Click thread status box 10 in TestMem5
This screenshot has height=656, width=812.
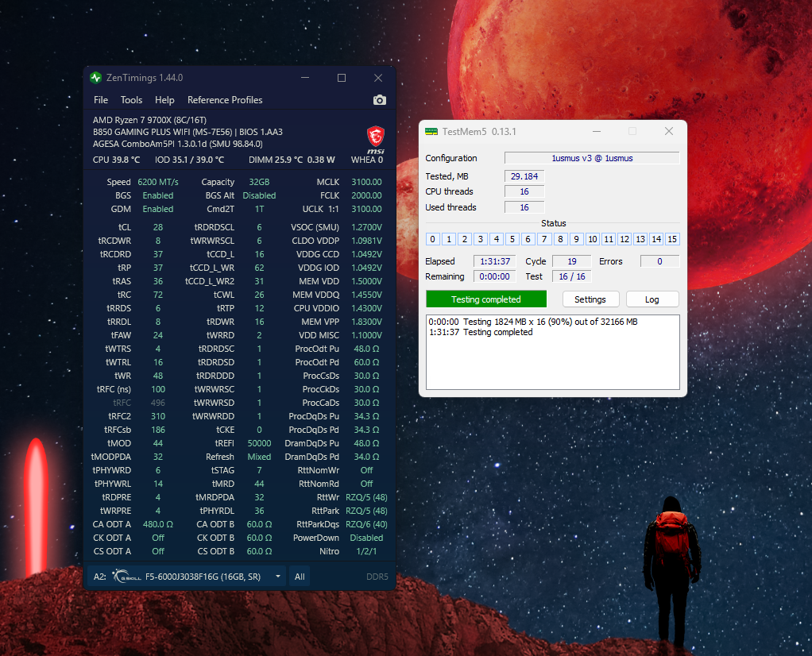pyautogui.click(x=593, y=239)
